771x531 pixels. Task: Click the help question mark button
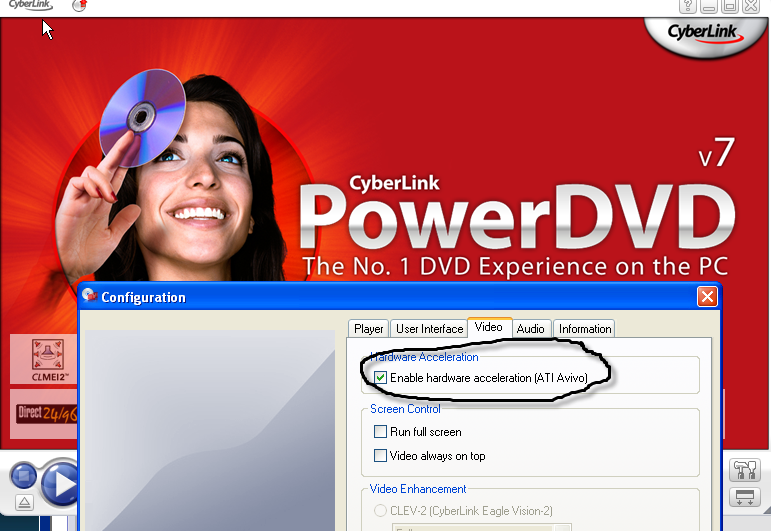click(687, 6)
